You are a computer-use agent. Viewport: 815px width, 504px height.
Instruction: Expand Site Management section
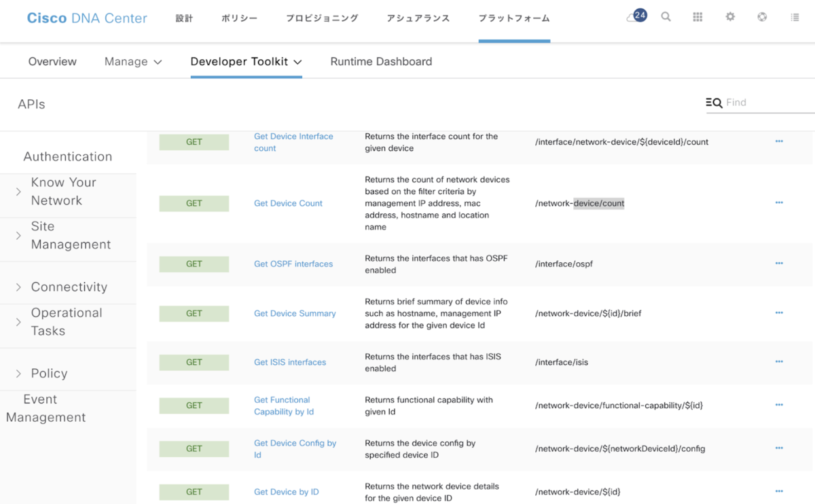[x=18, y=236]
